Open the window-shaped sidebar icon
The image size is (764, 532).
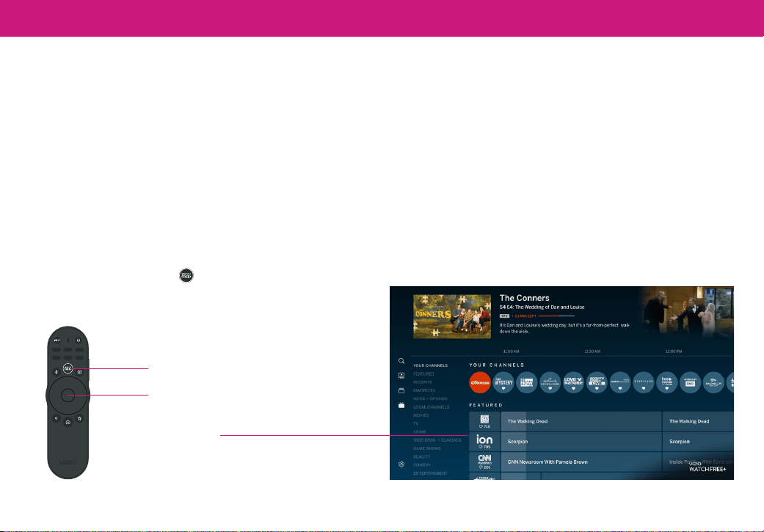tap(401, 390)
